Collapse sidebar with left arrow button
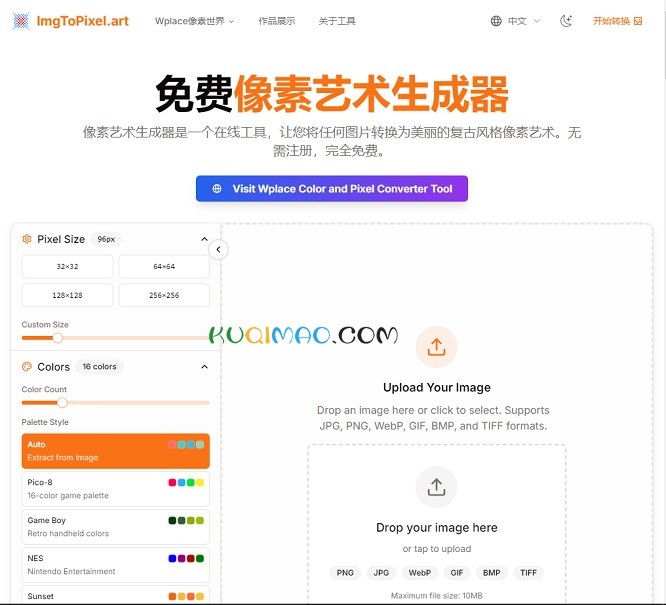 pos(218,250)
